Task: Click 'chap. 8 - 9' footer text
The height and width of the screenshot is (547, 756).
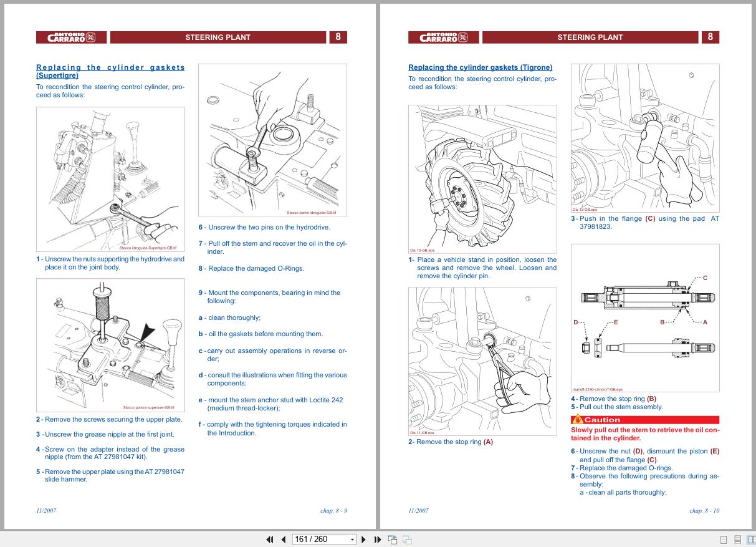Action: click(333, 511)
